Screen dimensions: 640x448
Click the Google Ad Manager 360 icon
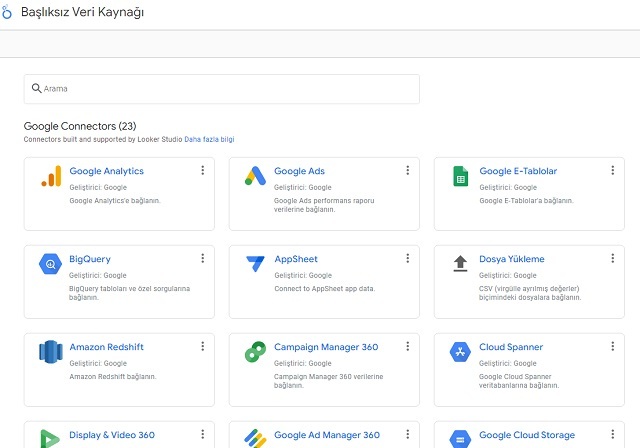[x=256, y=439]
